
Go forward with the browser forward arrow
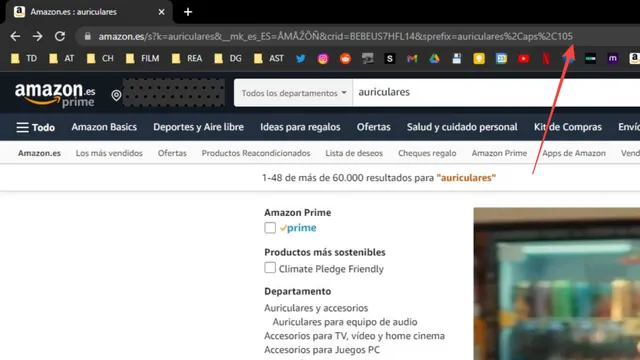coord(38,36)
